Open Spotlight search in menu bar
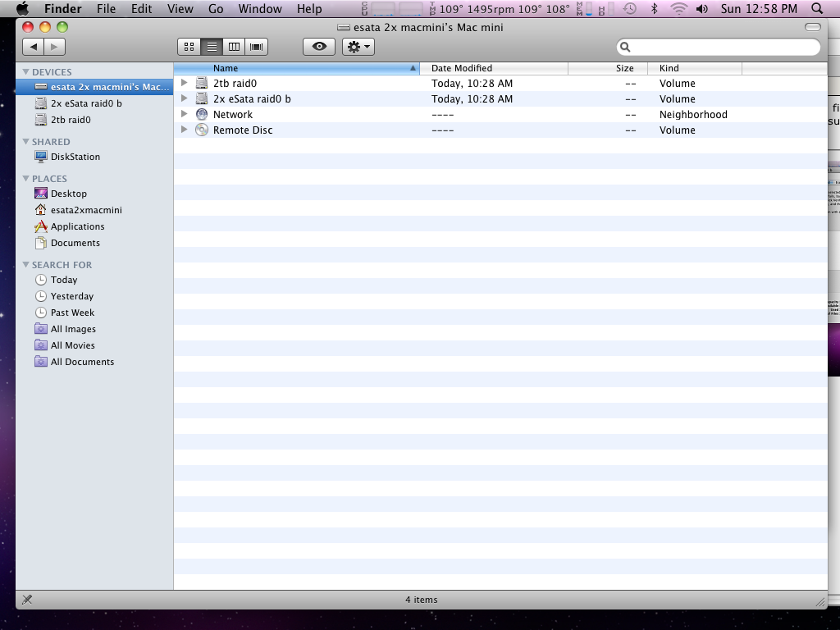The image size is (840, 630). (817, 8)
